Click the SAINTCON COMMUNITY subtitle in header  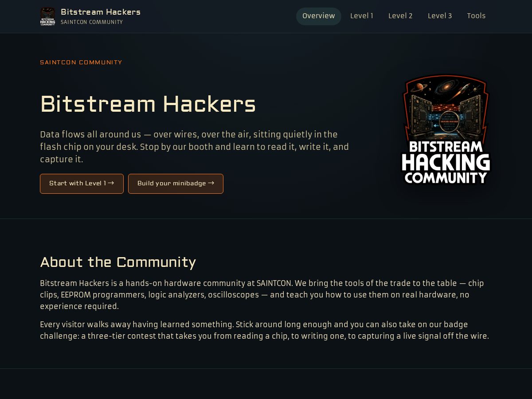92,22
